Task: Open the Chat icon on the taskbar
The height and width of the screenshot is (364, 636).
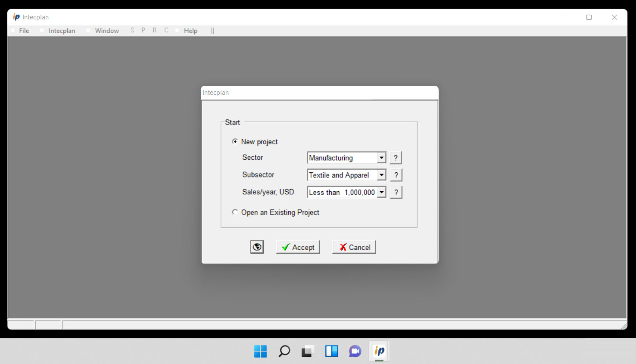Action: click(355, 351)
